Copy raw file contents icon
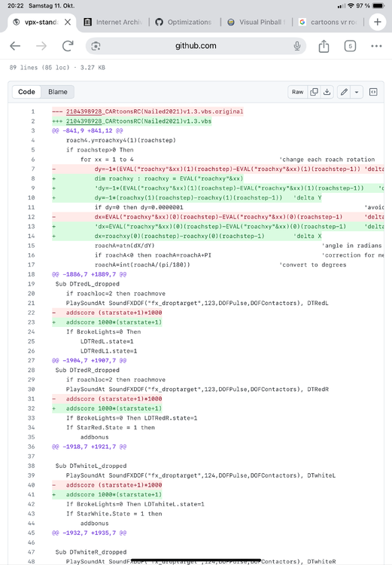Viewport: 392px width, 565px height. coord(314,92)
